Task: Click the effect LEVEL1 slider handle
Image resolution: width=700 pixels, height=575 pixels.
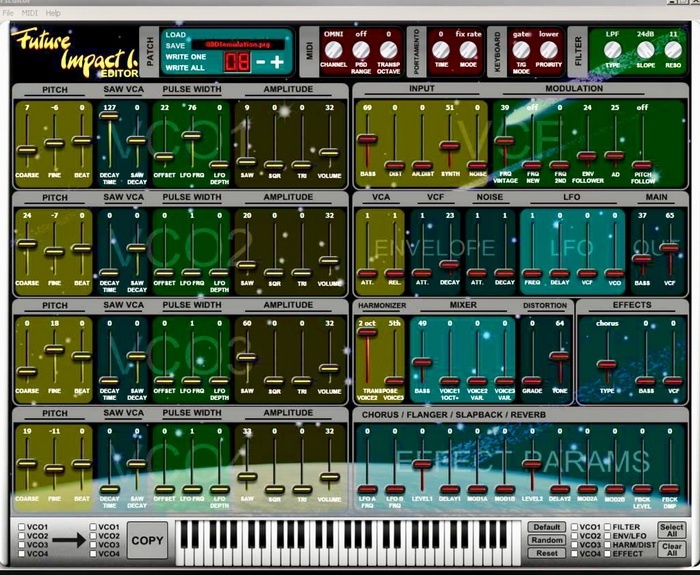Action: pos(422,464)
